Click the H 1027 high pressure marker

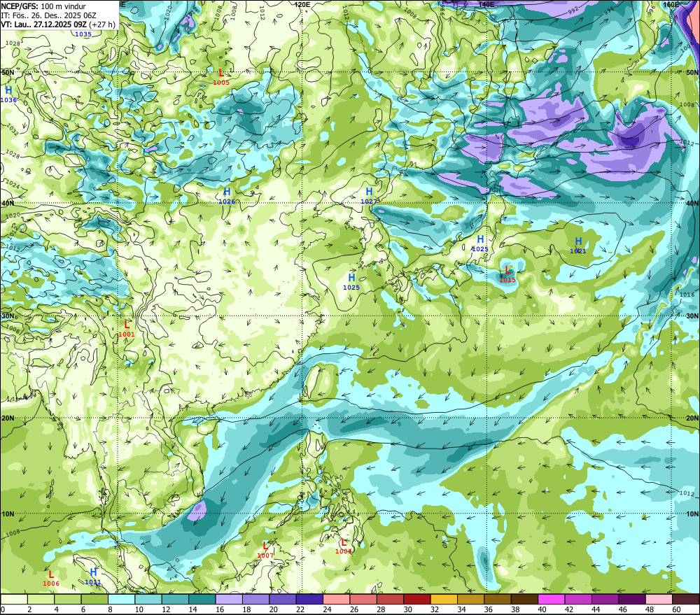point(369,196)
